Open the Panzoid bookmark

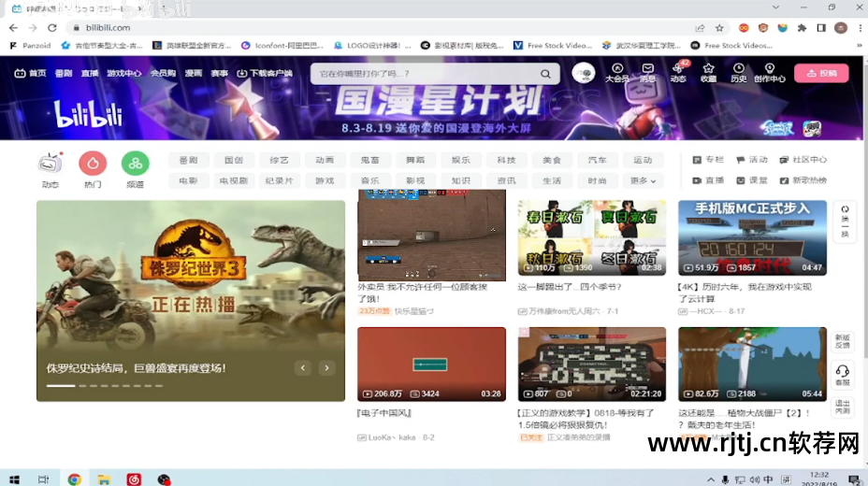[30, 46]
